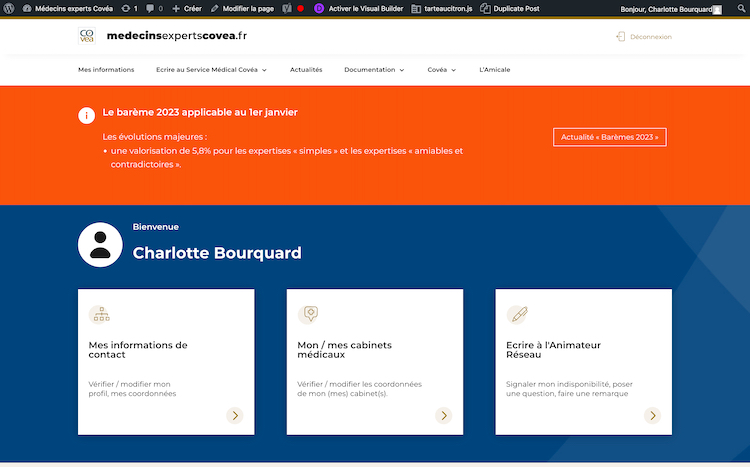Expand the Ecrire au Service Médical Covéa menu

pyautogui.click(x=211, y=70)
